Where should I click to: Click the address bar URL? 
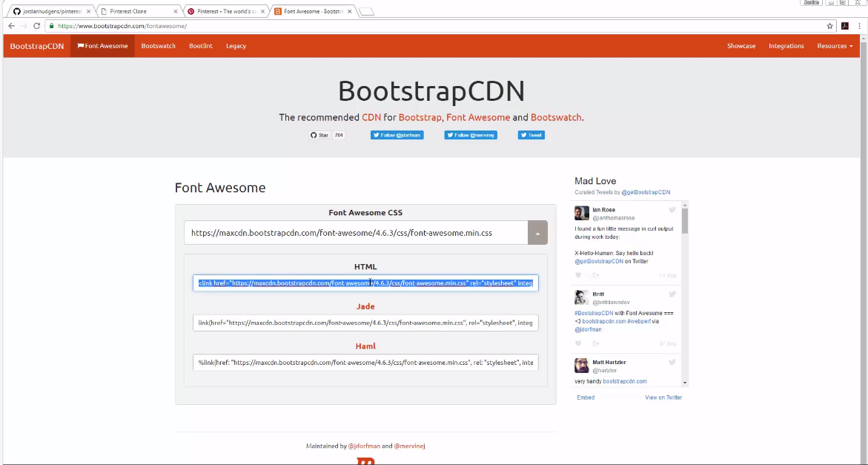[x=122, y=26]
